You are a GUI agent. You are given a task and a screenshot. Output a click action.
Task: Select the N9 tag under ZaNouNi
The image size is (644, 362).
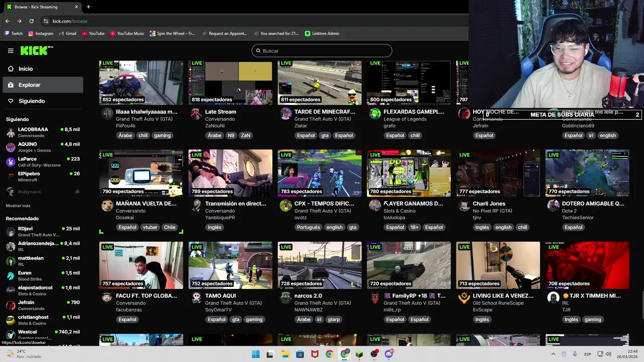(231, 135)
